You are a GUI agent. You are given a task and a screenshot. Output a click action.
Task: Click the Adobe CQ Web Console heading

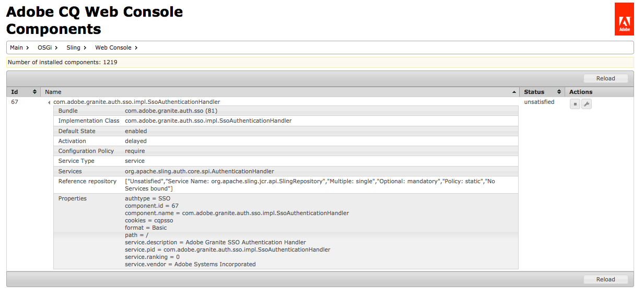tap(95, 11)
